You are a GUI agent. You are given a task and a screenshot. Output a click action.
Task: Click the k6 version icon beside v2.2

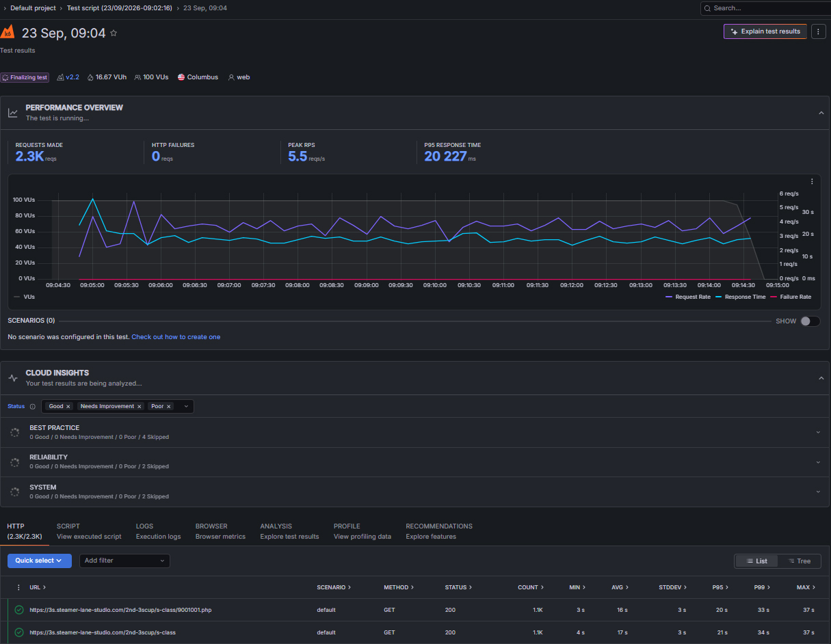[60, 77]
